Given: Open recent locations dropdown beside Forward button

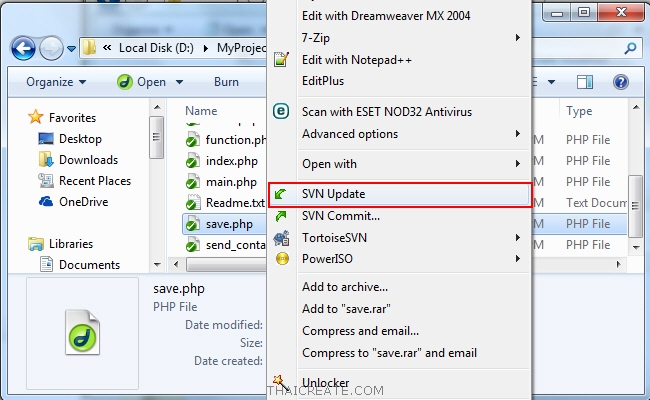Looking at the screenshot, I should click(71, 48).
